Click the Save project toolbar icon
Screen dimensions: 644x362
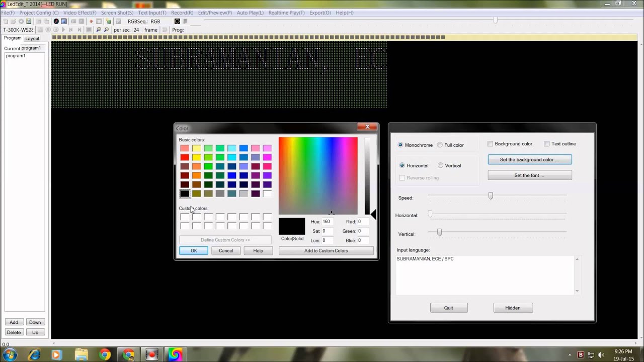(x=29, y=21)
